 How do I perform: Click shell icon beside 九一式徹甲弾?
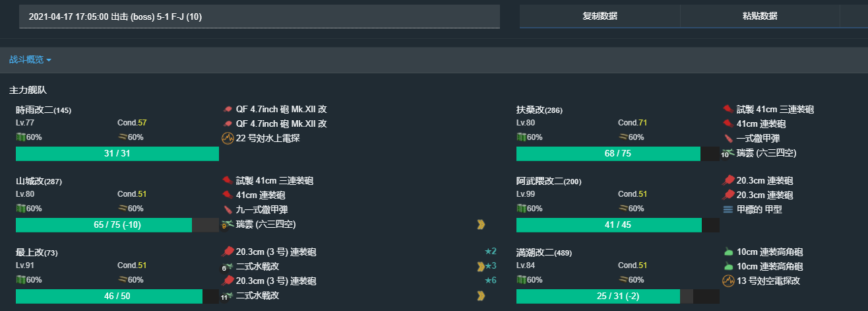point(228,210)
